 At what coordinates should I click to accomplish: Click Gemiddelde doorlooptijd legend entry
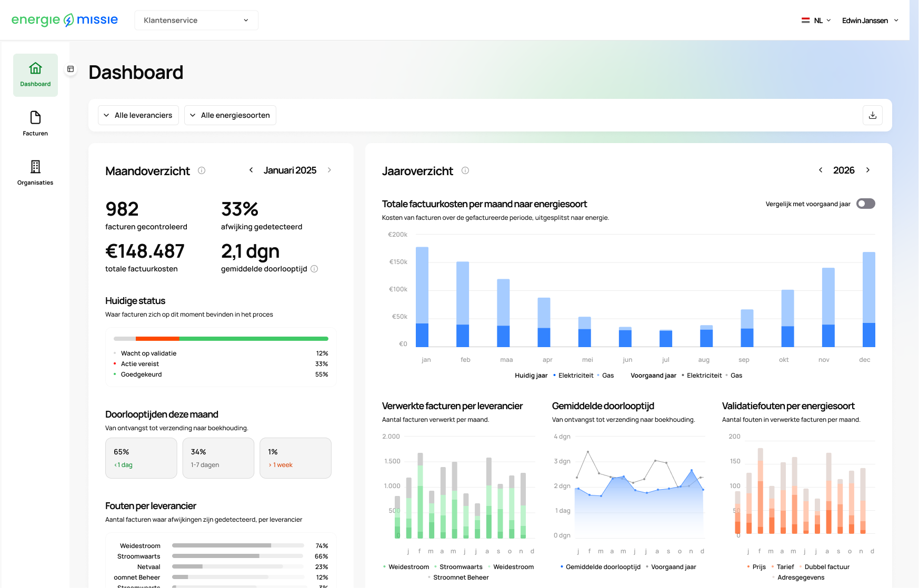click(601, 567)
